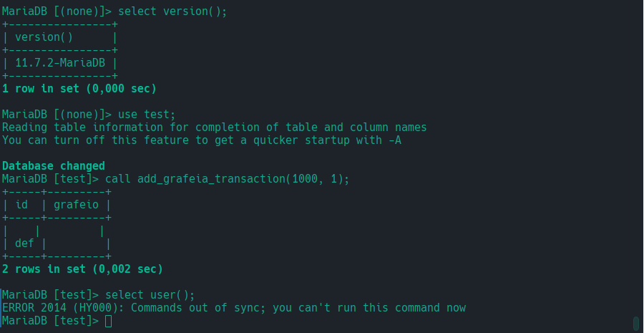
Task: Click the '11.7.2-MariaDB' version value
Action: (60, 63)
